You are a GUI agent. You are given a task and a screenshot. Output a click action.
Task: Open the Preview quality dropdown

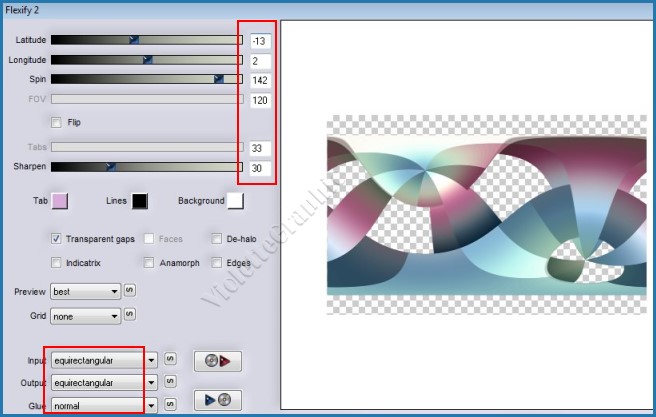click(85, 291)
